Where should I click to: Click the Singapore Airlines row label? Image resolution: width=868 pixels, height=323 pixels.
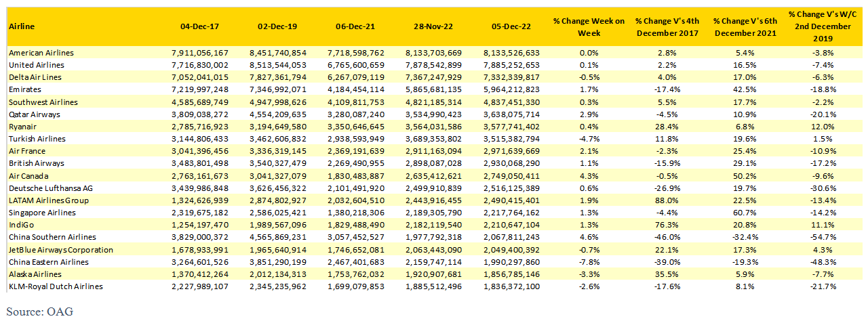tap(42, 213)
